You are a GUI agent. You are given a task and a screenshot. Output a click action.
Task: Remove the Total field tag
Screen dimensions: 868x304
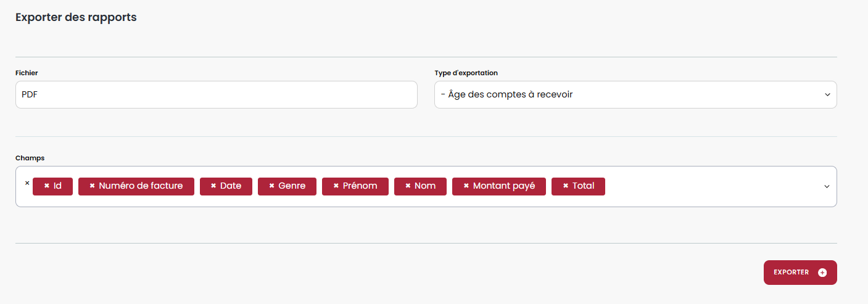[565, 186]
